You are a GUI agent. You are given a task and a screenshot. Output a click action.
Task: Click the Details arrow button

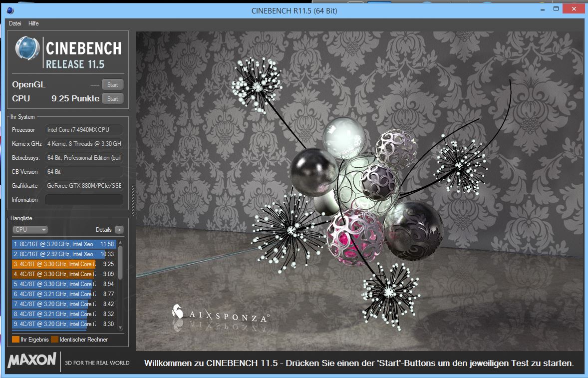pyautogui.click(x=119, y=230)
